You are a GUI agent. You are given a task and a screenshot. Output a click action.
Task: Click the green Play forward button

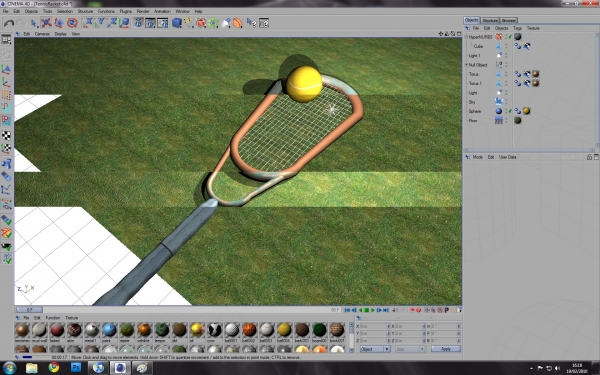pos(373,310)
